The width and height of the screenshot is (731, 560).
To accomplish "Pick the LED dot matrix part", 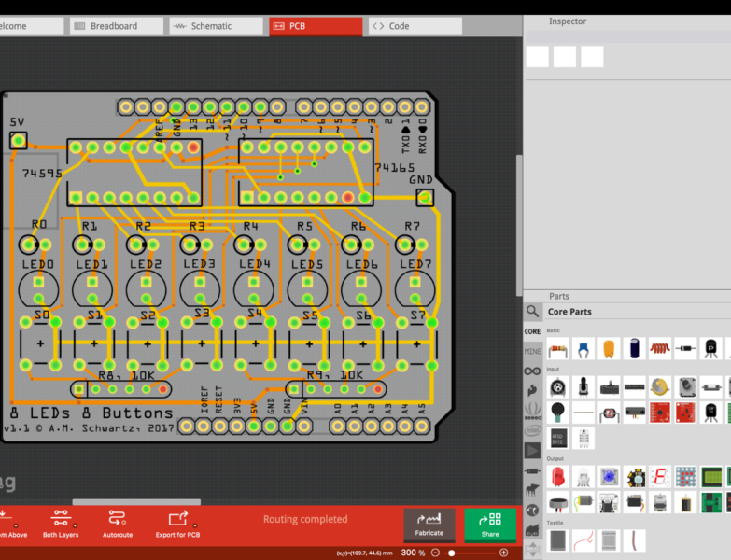I will (685, 477).
